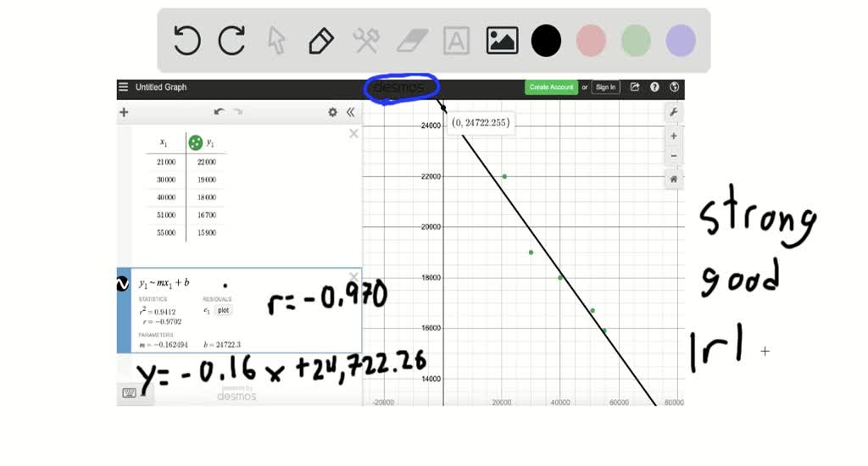Select table cell 30000

pos(166,180)
